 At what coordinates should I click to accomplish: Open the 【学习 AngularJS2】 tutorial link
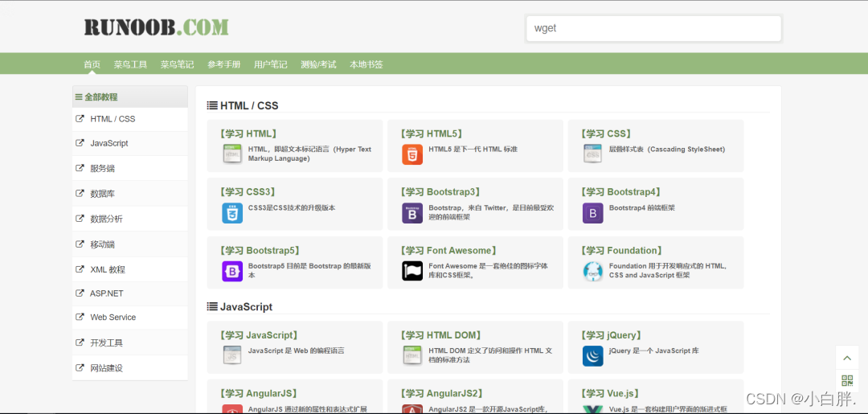pos(441,393)
